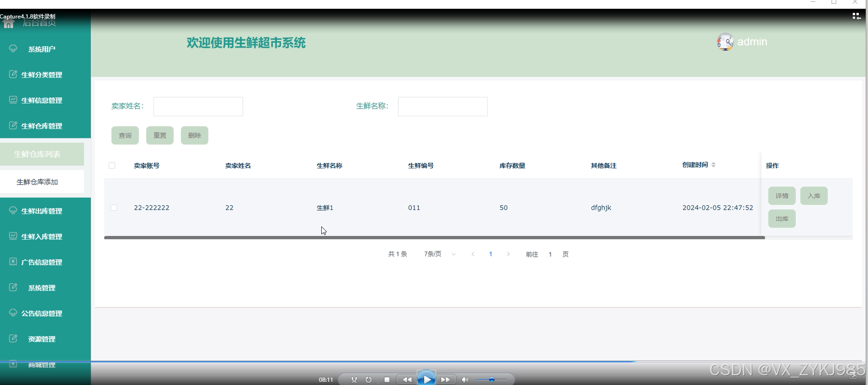Click 出库 button for 生鲜1 row

(x=782, y=219)
